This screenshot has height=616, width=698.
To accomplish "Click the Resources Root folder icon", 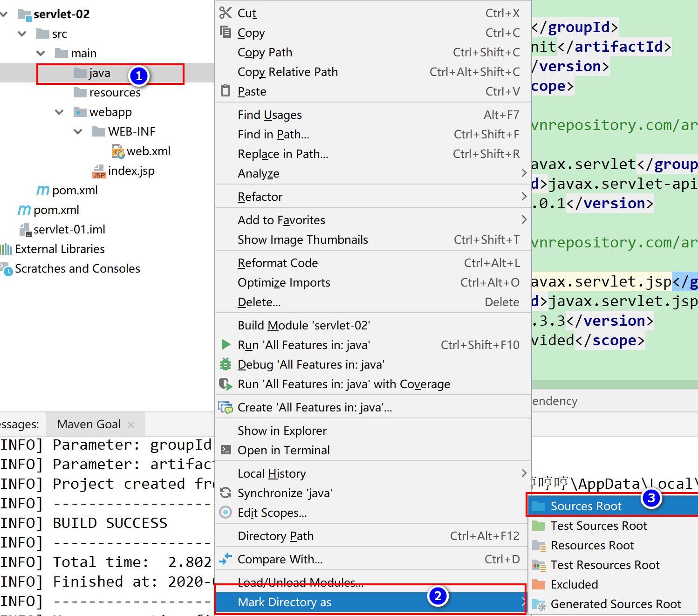I will click(x=539, y=546).
